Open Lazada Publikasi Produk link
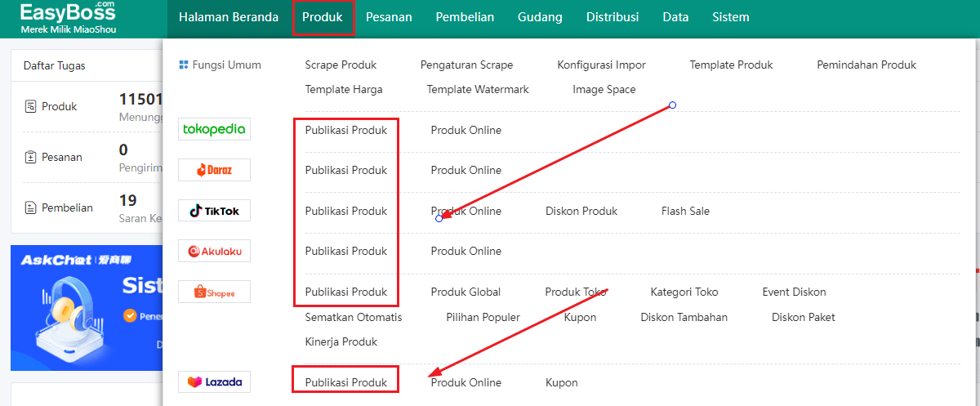 click(346, 382)
